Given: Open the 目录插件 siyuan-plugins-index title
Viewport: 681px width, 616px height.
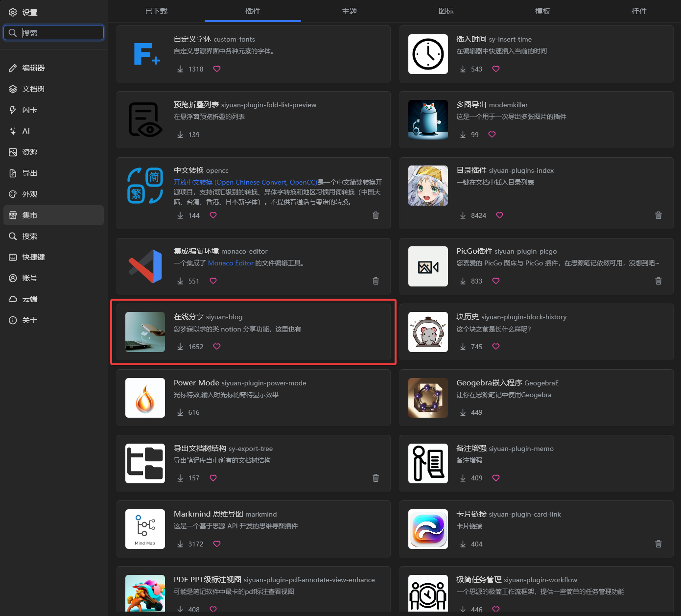Looking at the screenshot, I should [x=505, y=170].
